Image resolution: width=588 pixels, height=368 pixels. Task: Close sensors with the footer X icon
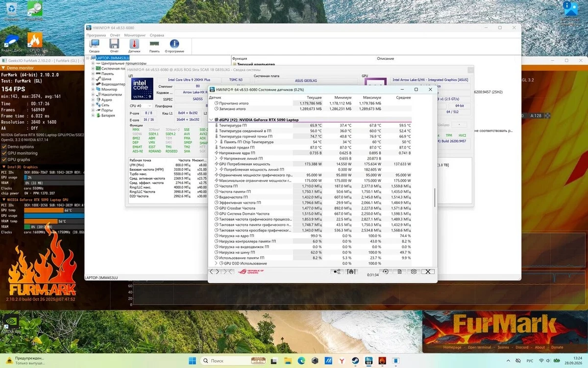[428, 271]
